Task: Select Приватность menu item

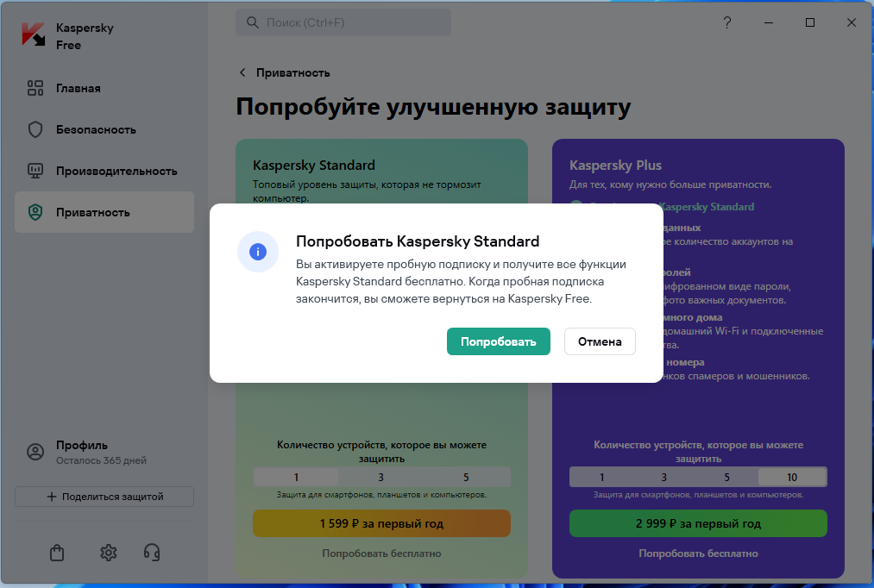Action: (x=104, y=212)
